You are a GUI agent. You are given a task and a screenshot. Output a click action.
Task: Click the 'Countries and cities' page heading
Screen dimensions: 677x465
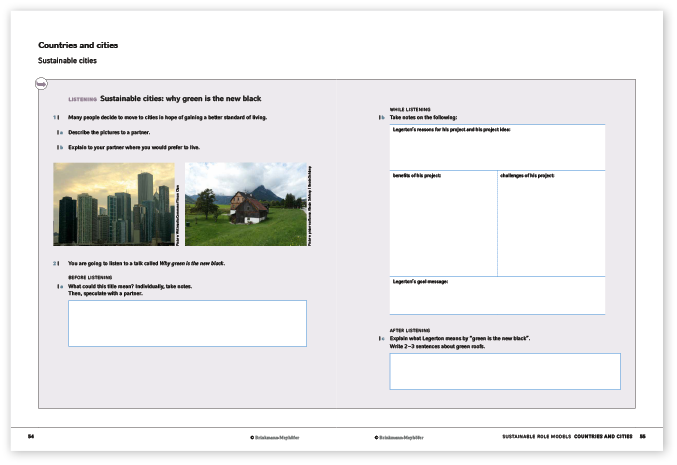point(78,45)
